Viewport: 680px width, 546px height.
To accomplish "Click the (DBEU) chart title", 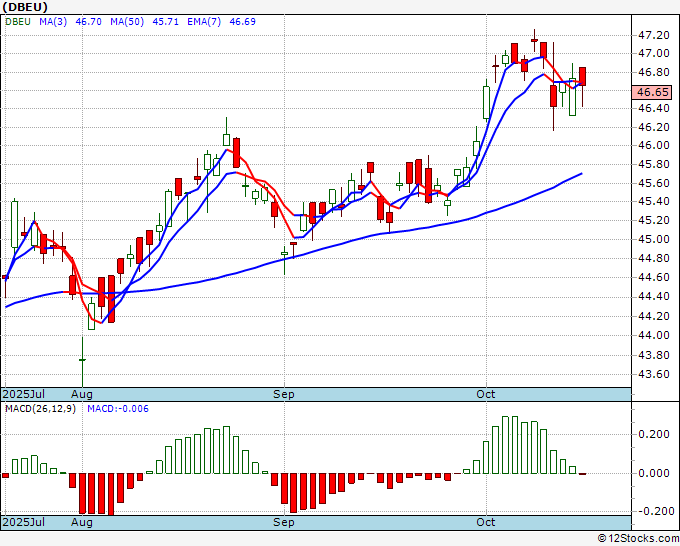I will click(25, 7).
